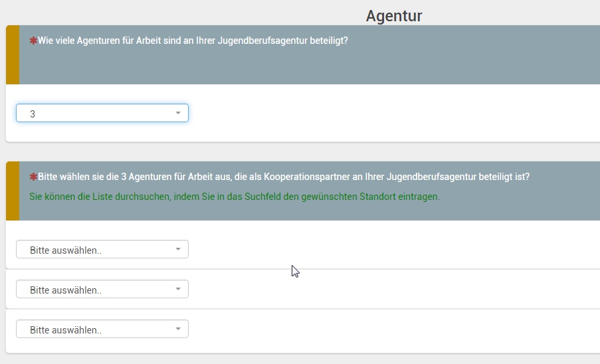Click the red asterisk before 'Bitte wählen sie'
Viewport: 600px width, 364px height.
tap(33, 178)
